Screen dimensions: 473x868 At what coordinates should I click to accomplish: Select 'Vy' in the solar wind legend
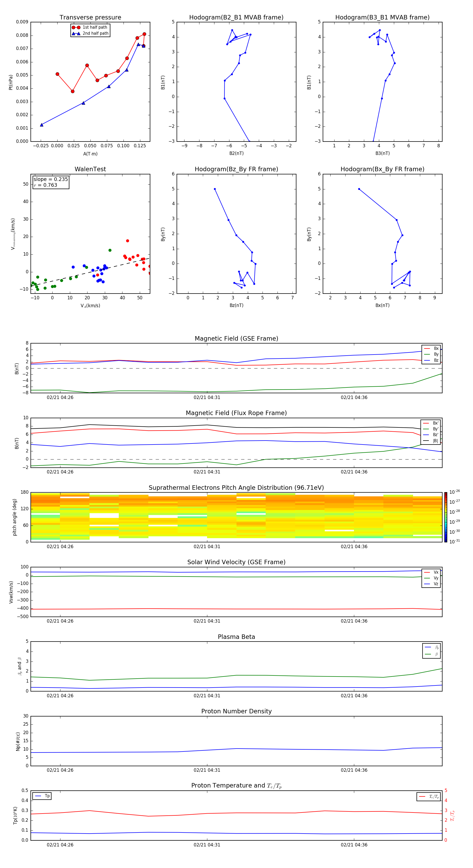point(431,578)
